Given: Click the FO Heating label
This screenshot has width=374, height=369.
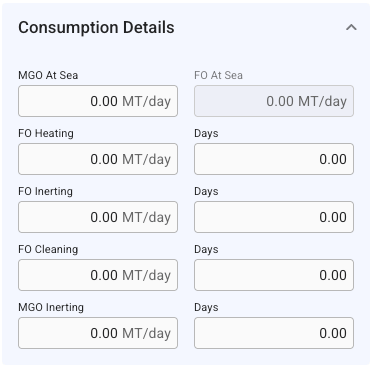Looking at the screenshot, I should 46,133.
